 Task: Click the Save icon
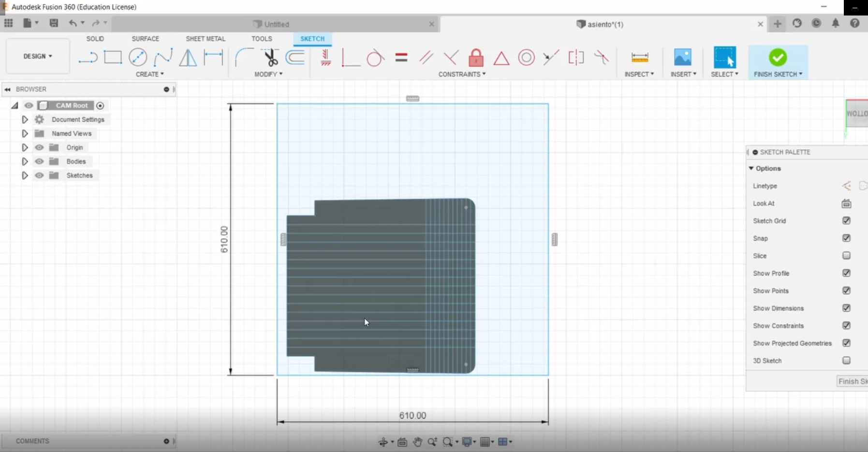tap(54, 23)
